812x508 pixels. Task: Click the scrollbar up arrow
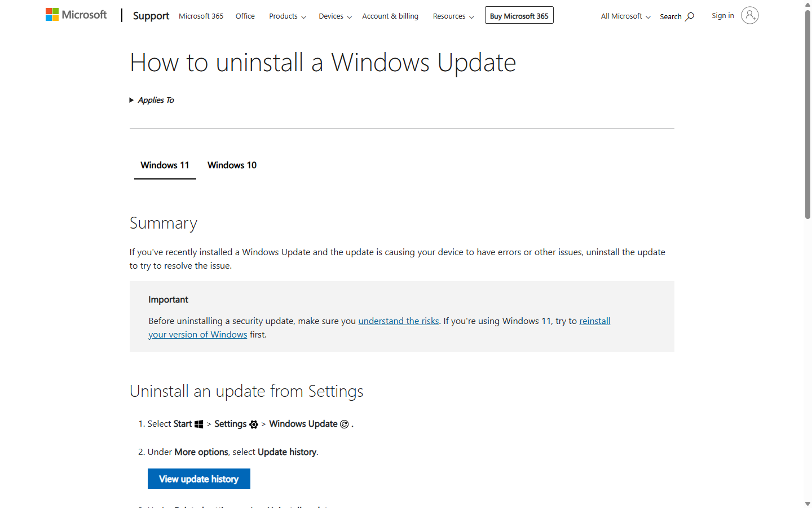[x=807, y=4]
